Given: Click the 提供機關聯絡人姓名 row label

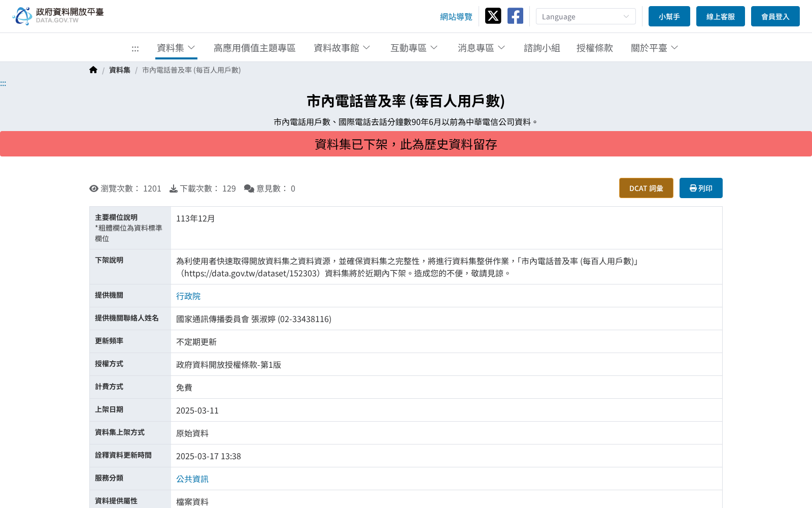Looking at the screenshot, I should (x=127, y=318).
